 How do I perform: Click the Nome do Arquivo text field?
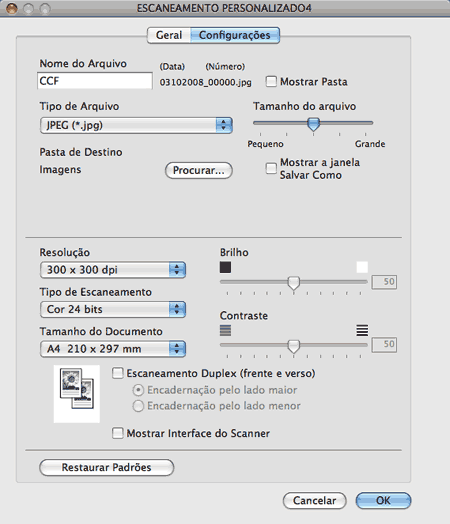coord(95,81)
